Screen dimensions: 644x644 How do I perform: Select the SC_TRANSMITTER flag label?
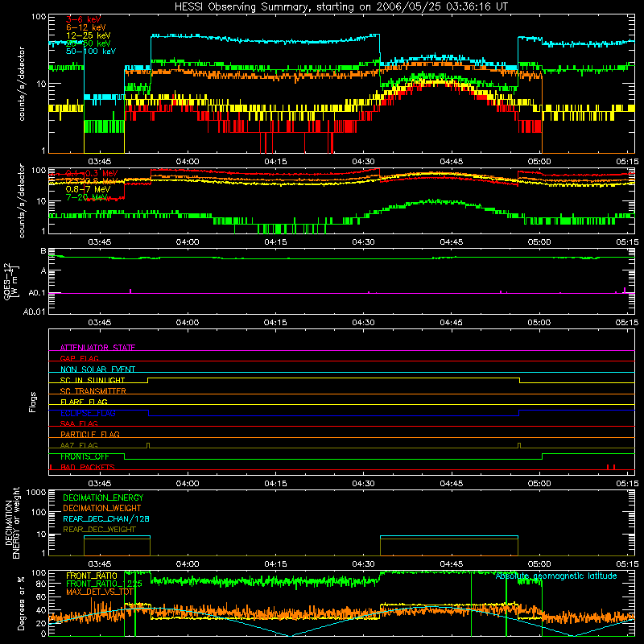coord(93,391)
